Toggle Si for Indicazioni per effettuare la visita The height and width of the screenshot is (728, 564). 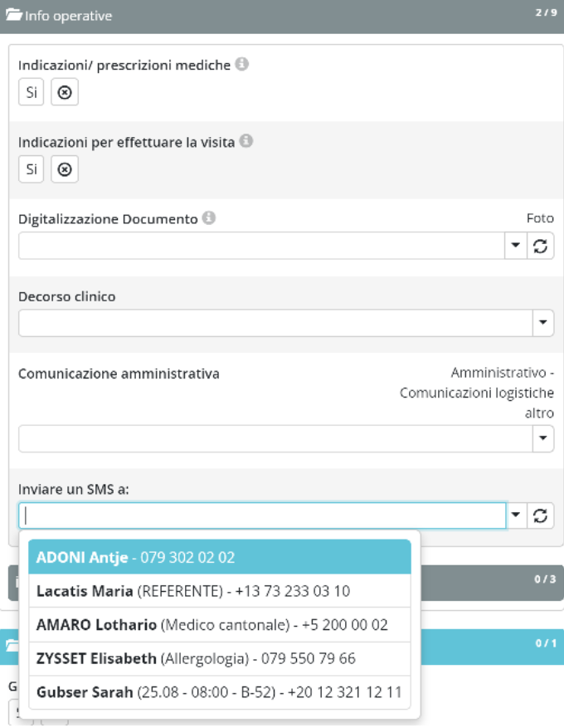pos(32,170)
